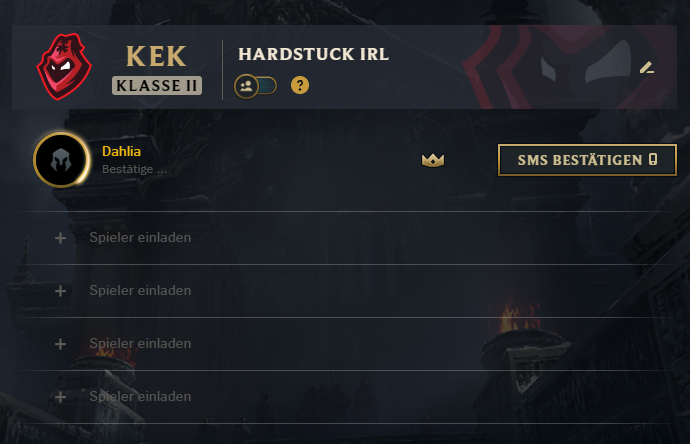This screenshot has height=444, width=690.
Task: Click the pencil icon to edit team
Action: click(x=646, y=68)
